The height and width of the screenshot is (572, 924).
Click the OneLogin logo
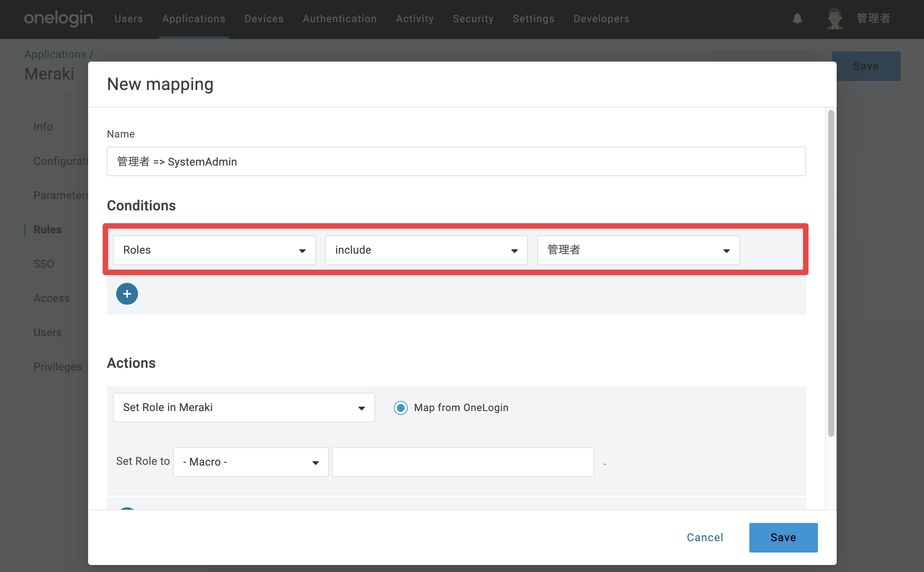click(x=58, y=18)
